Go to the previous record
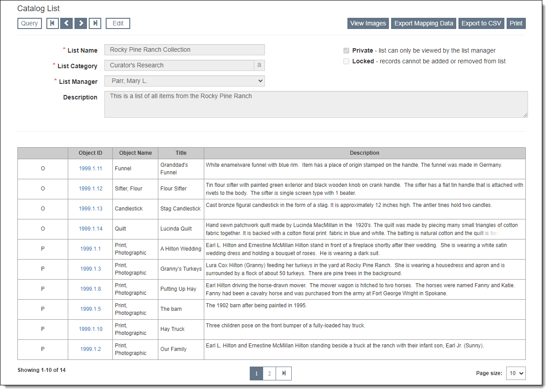Viewport: 549px width, 392px height. click(x=66, y=23)
